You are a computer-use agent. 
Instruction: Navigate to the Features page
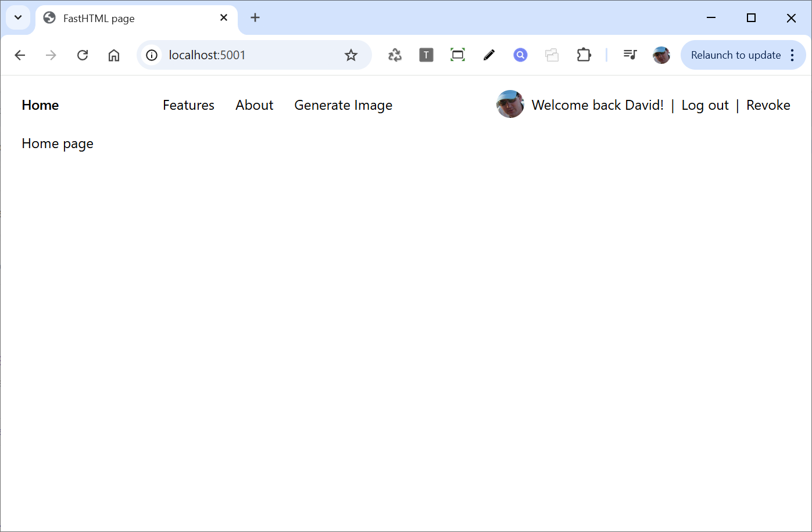coord(188,105)
